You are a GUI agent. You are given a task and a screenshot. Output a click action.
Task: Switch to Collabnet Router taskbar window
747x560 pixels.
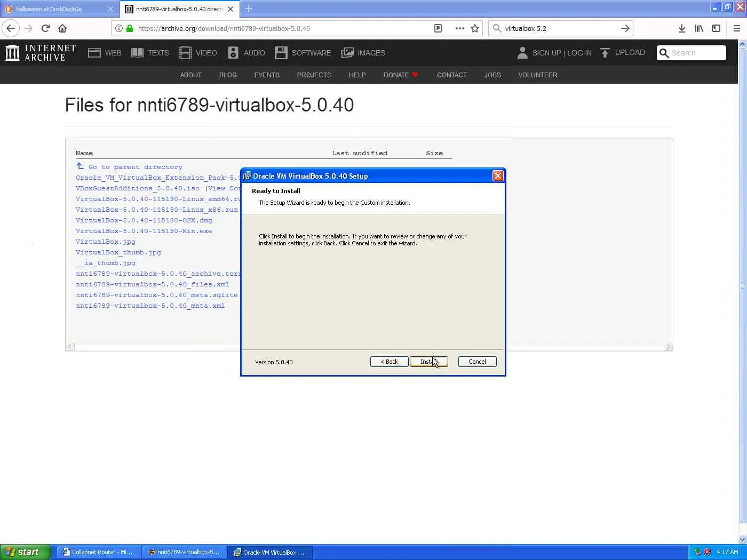98,552
